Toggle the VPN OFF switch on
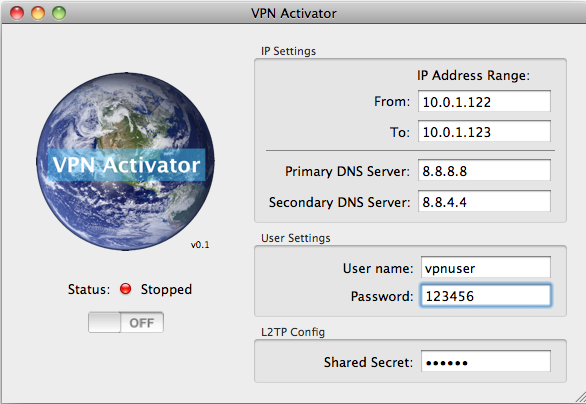The width and height of the screenshot is (586, 404). click(x=126, y=322)
